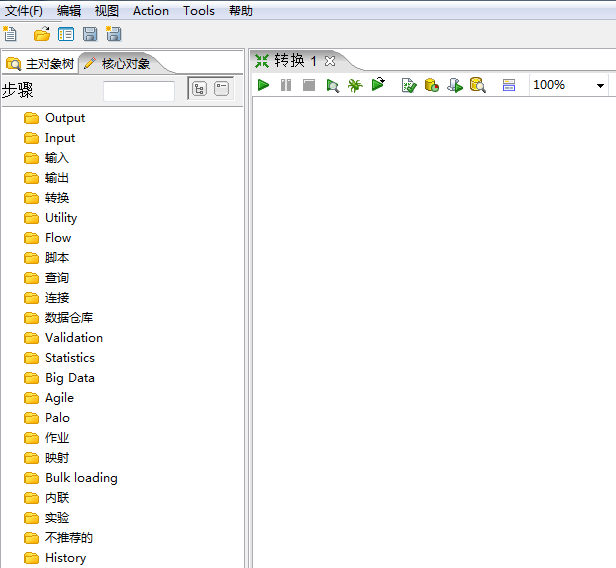
Task: Expand the 实验 folder
Action: coord(46,517)
